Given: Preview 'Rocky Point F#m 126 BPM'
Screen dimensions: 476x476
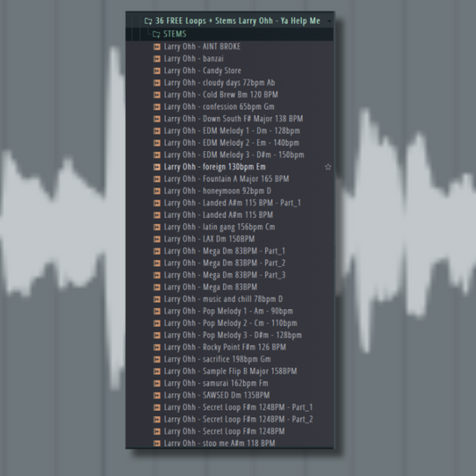Looking at the screenshot, I should point(225,347).
